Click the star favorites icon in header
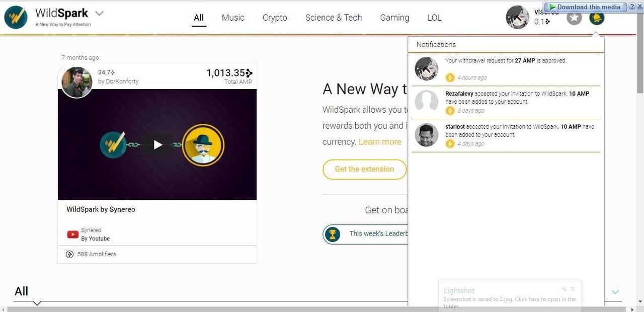The image size is (644, 312). click(574, 18)
